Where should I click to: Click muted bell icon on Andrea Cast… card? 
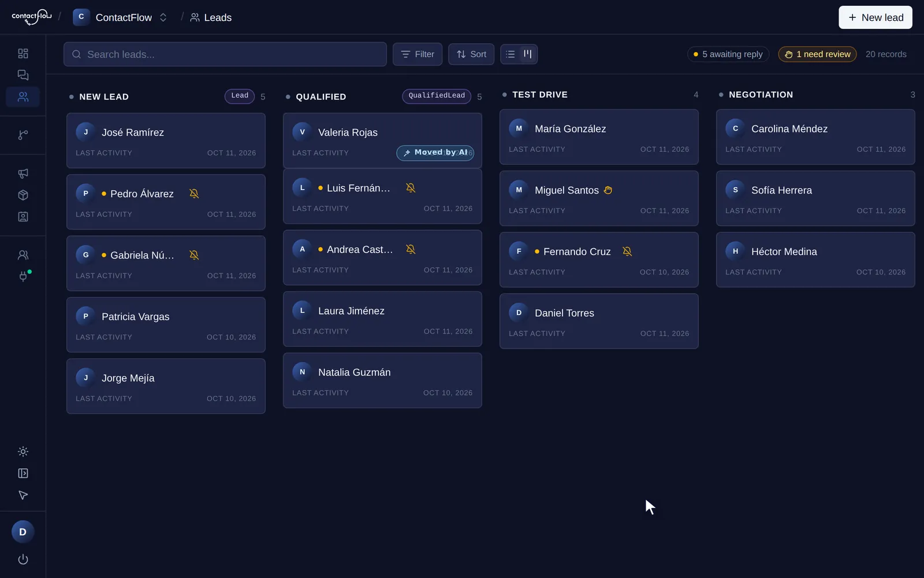pyautogui.click(x=411, y=249)
